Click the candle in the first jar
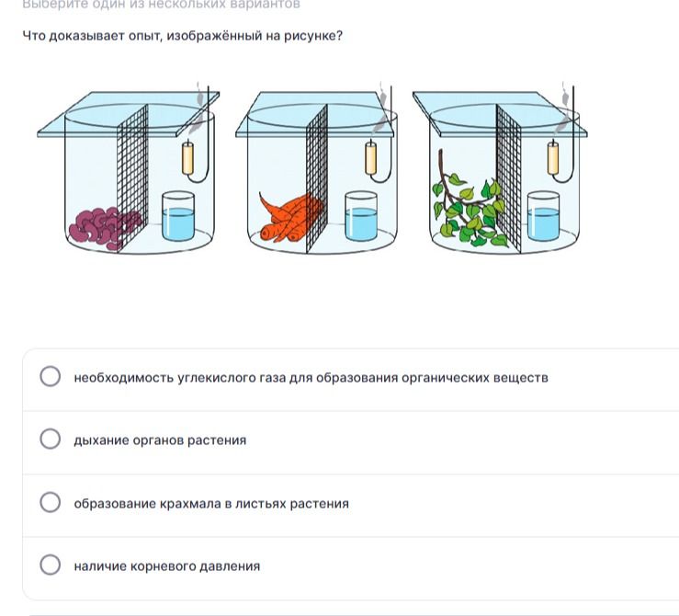679x616 pixels. click(187, 157)
